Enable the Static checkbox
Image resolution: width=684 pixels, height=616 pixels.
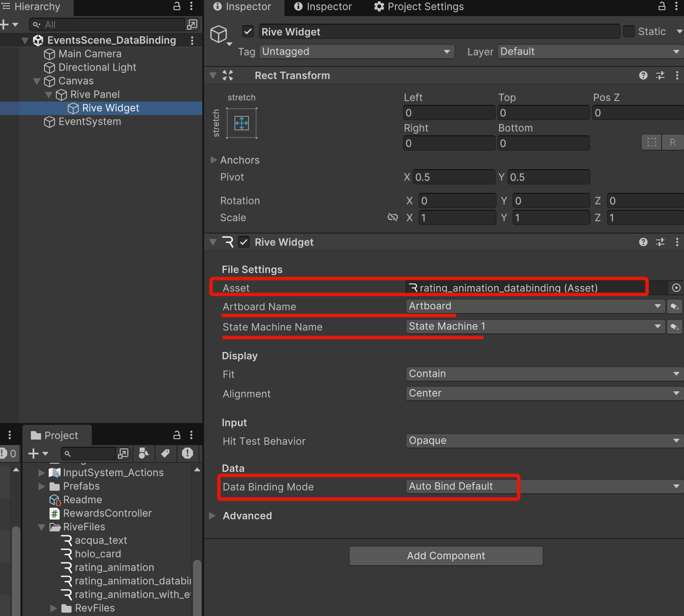[x=629, y=32]
